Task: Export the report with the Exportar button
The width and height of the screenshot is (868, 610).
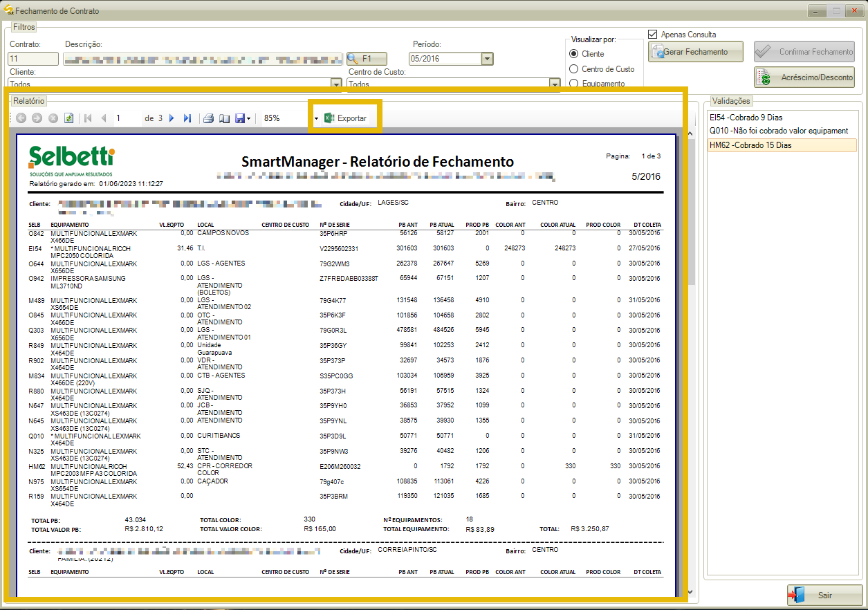Action: pyautogui.click(x=345, y=118)
